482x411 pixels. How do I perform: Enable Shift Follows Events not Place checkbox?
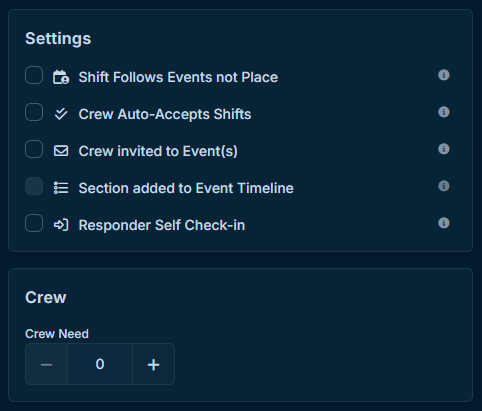tap(34, 75)
